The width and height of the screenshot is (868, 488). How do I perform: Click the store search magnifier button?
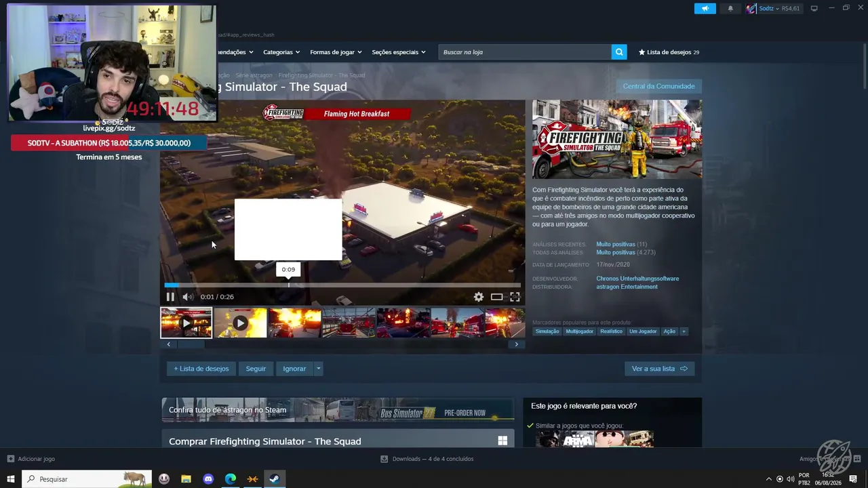point(618,52)
